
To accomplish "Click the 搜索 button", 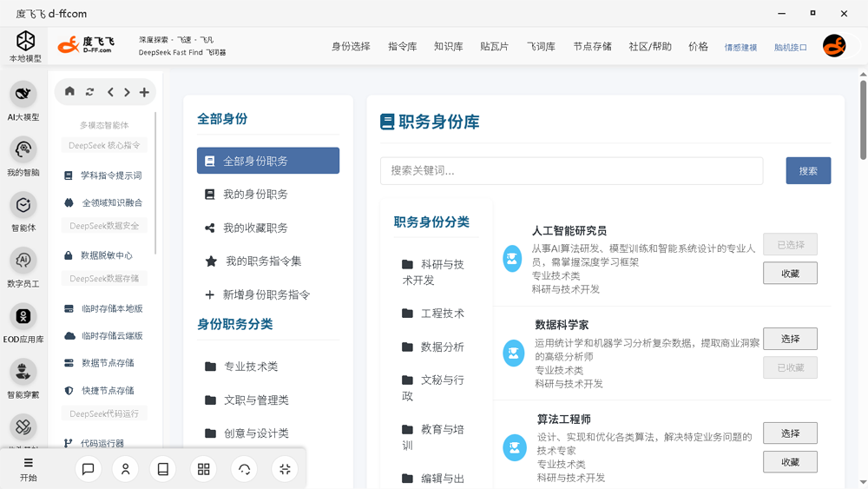I will coord(808,171).
